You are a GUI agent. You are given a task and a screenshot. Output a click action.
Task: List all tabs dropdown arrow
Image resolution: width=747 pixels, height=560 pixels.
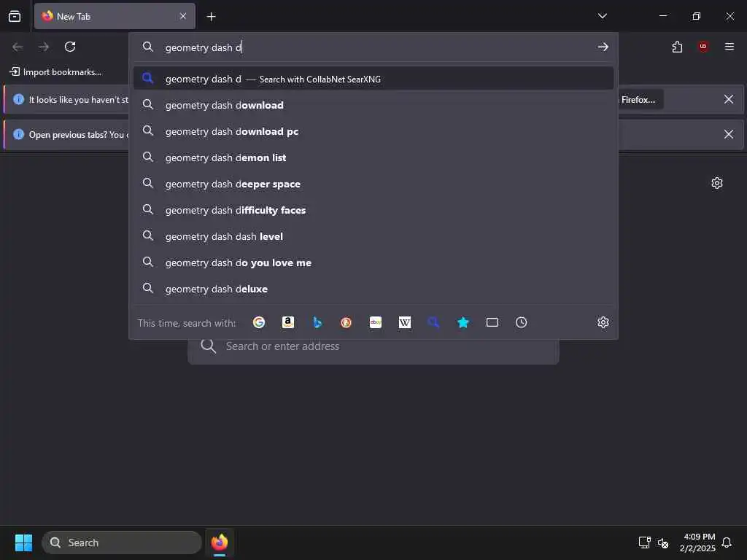click(x=602, y=16)
